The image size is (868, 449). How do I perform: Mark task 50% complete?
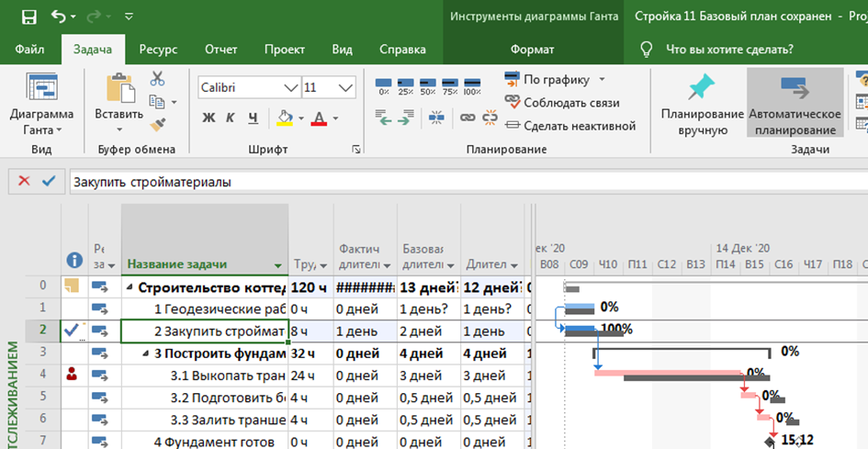[x=428, y=87]
